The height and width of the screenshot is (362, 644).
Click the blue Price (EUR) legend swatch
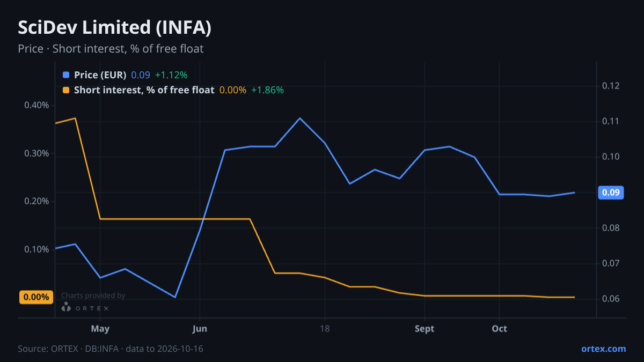coord(66,75)
